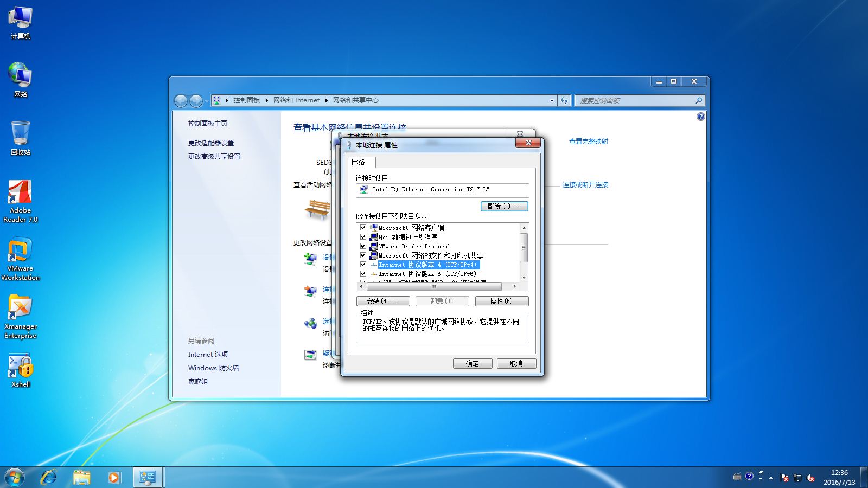This screenshot has height=488, width=868.
Task: Click the homegroup icon in network settings
Action: tap(310, 324)
